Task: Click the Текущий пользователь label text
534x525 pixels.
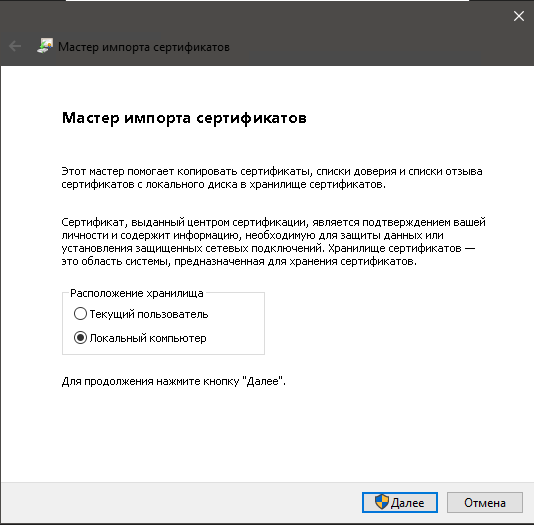Action: 148,314
